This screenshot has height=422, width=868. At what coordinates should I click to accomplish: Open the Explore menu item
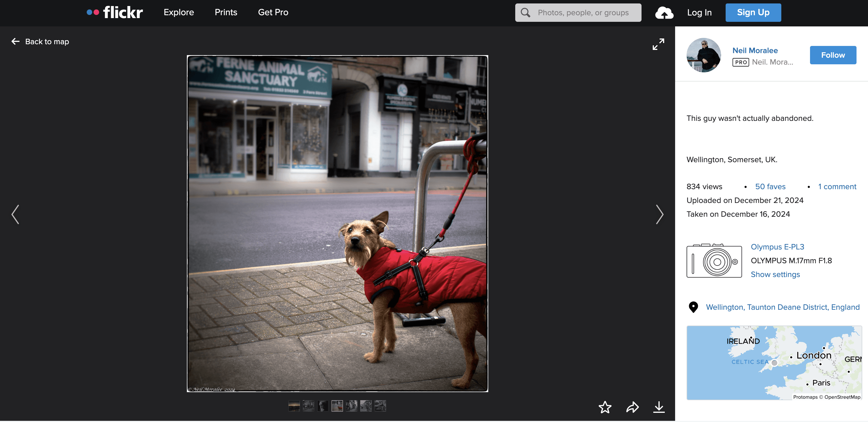(179, 12)
